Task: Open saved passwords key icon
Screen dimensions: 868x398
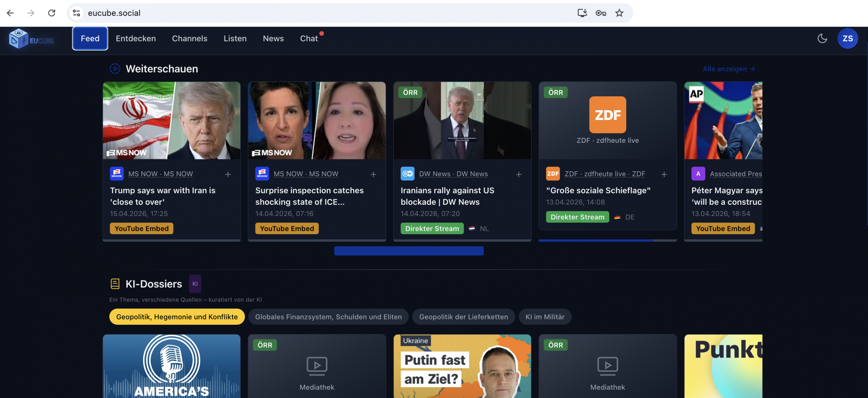Action: pyautogui.click(x=601, y=13)
